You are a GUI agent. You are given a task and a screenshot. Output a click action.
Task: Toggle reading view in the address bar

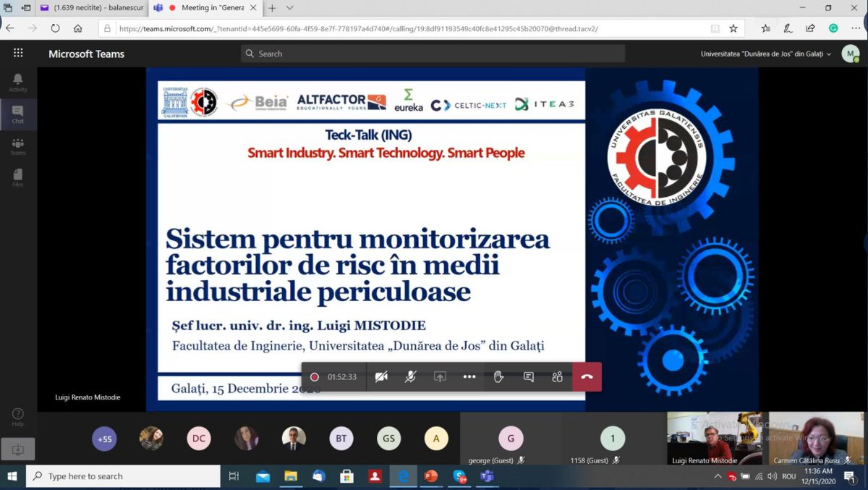click(x=715, y=29)
